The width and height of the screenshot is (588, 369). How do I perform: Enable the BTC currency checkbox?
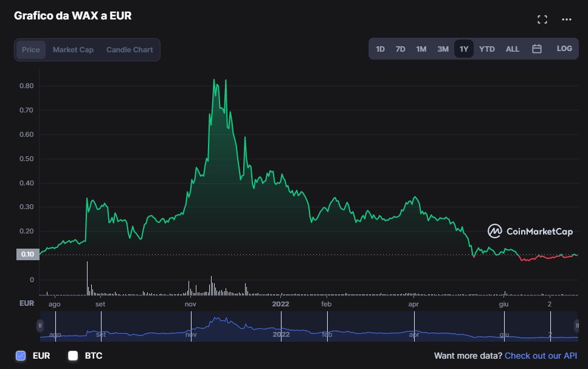tap(73, 356)
